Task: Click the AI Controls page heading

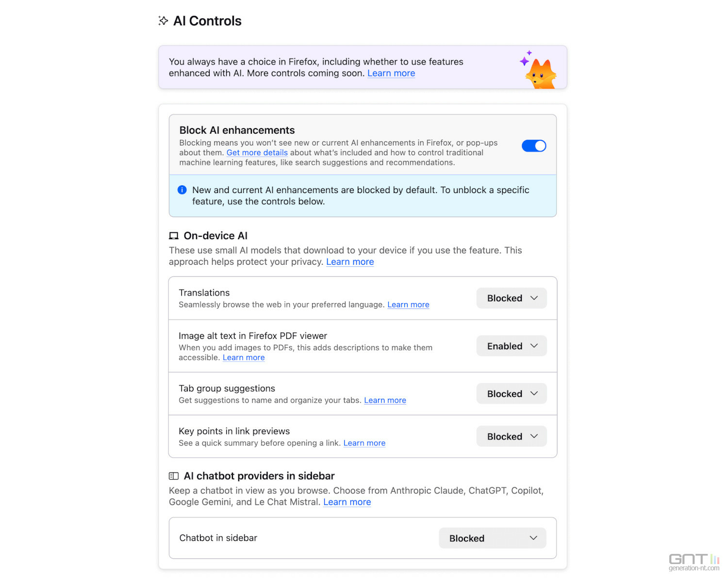Action: [207, 21]
